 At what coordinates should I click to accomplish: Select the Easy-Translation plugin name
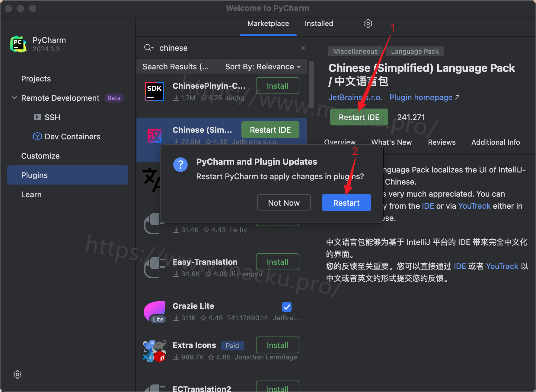coord(205,262)
